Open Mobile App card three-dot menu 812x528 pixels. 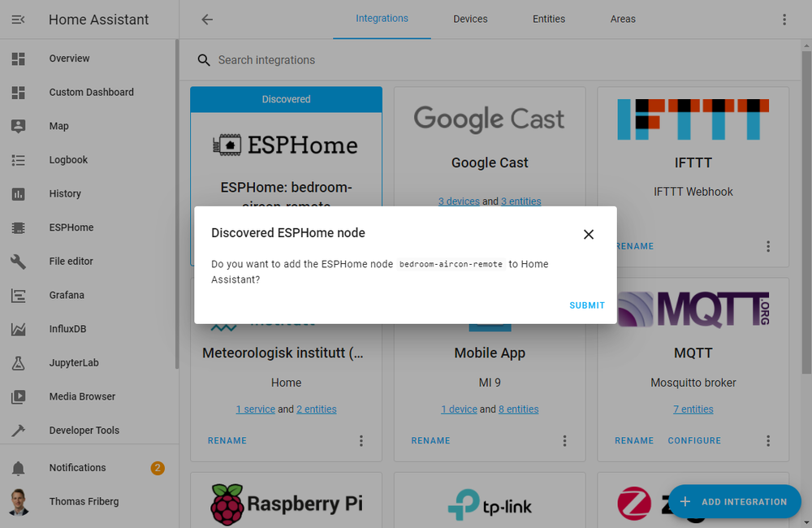pos(564,441)
